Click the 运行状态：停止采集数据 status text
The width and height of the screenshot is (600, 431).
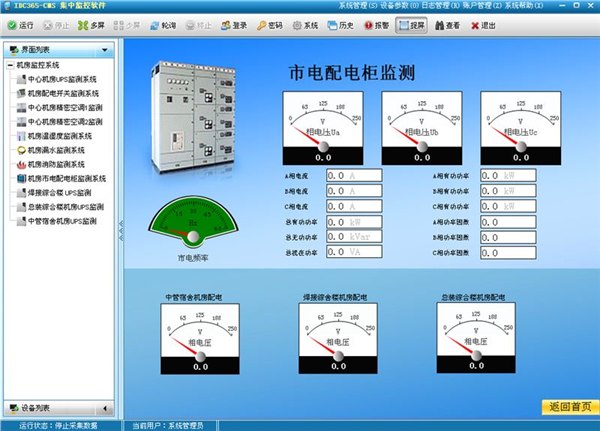click(58, 426)
